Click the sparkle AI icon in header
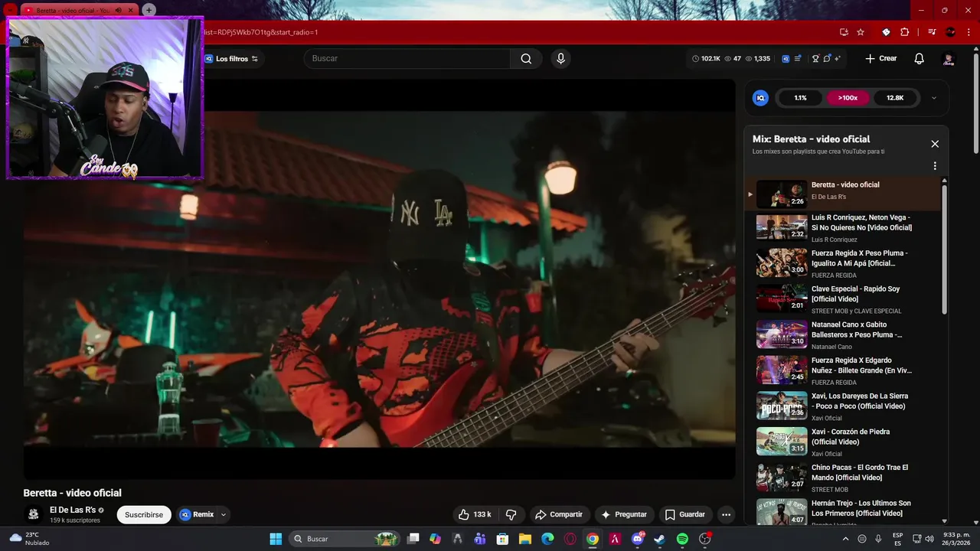 [x=838, y=59]
